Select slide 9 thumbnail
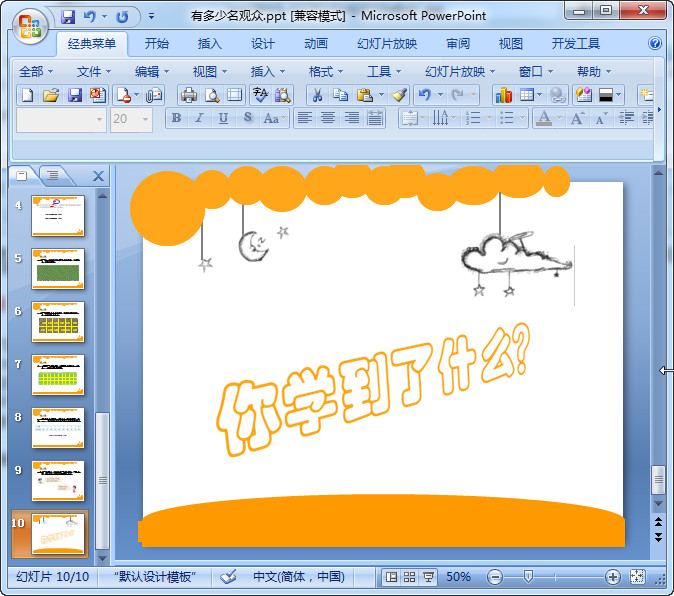The image size is (674, 596). 58,481
